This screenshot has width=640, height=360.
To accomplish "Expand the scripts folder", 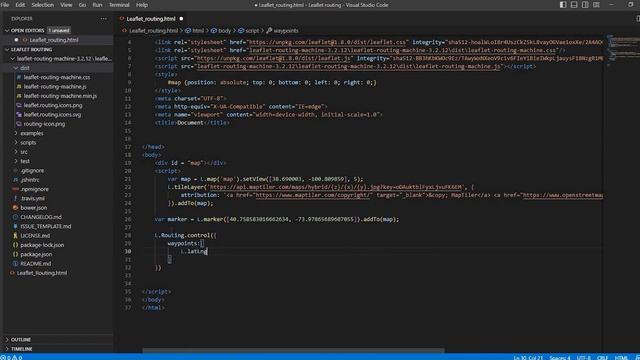I will point(16,142).
